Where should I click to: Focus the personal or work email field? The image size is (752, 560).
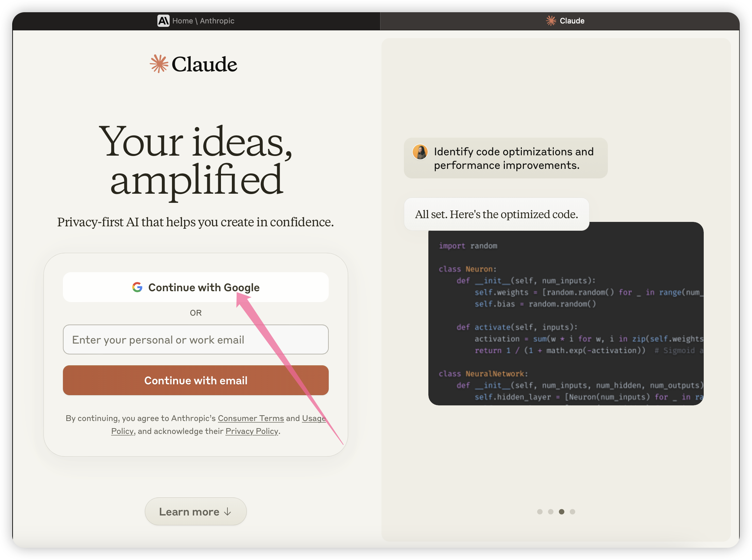click(196, 339)
